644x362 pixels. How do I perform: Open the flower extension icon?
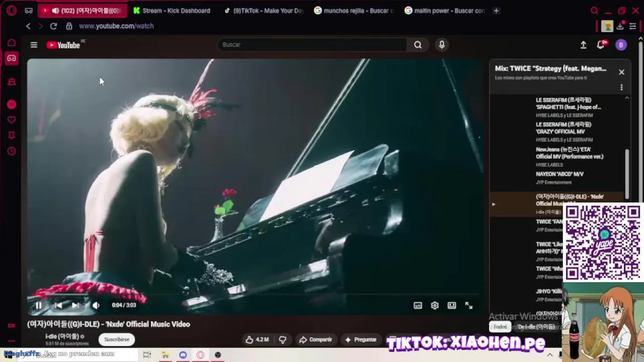point(608,26)
